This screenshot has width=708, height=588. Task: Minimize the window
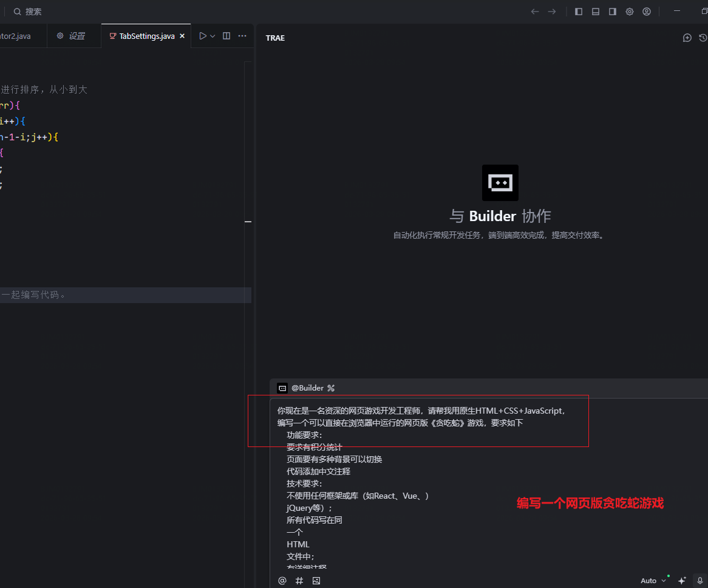point(676,11)
